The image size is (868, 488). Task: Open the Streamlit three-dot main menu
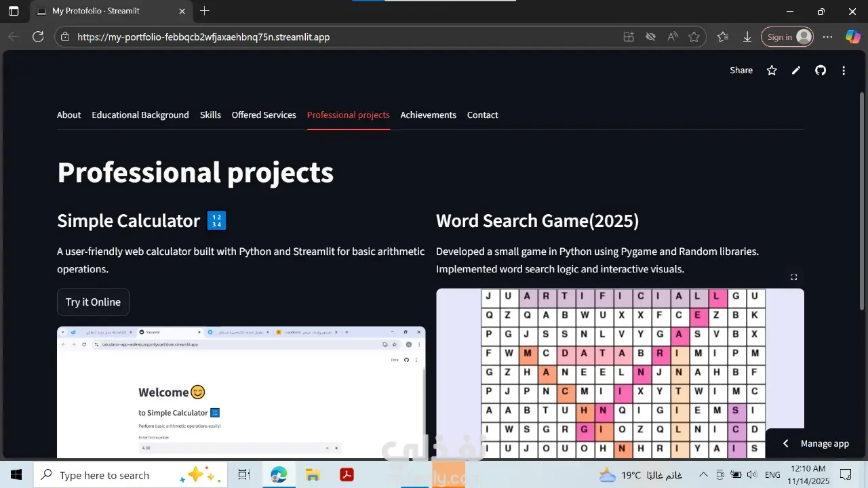[844, 70]
